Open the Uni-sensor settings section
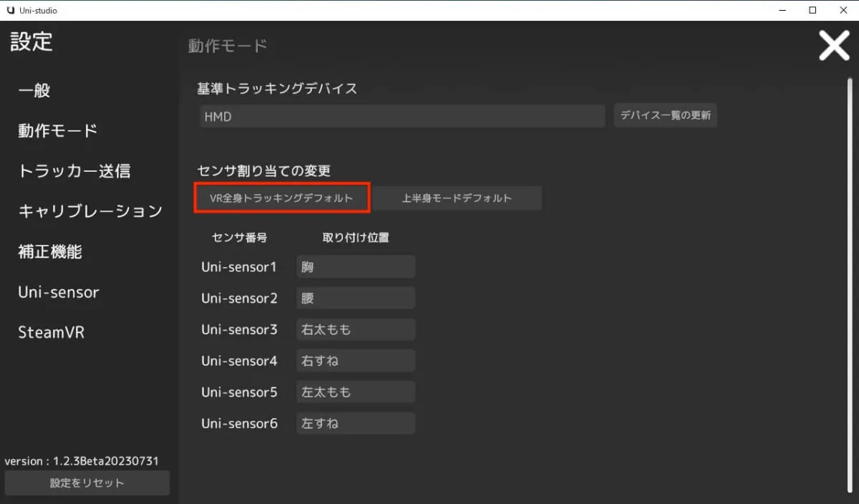This screenshot has height=504, width=859. click(x=59, y=292)
